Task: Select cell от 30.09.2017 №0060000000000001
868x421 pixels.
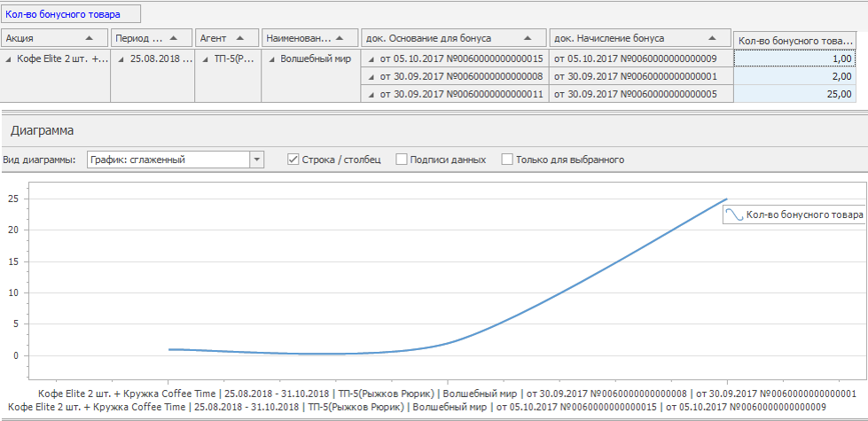Action: tap(642, 76)
